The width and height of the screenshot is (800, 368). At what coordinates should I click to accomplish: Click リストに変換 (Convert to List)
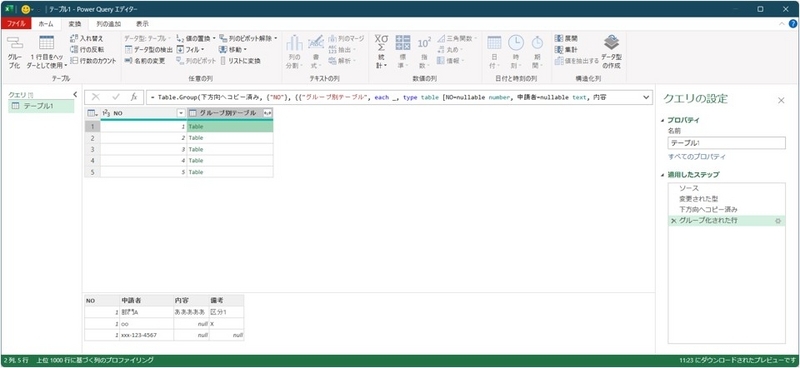tap(240, 61)
